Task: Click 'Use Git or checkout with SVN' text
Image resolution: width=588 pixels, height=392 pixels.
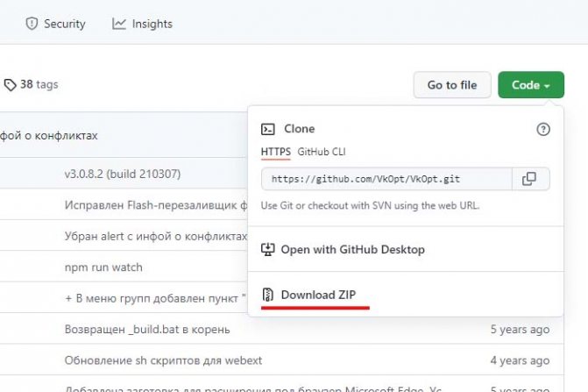Action: coord(370,205)
